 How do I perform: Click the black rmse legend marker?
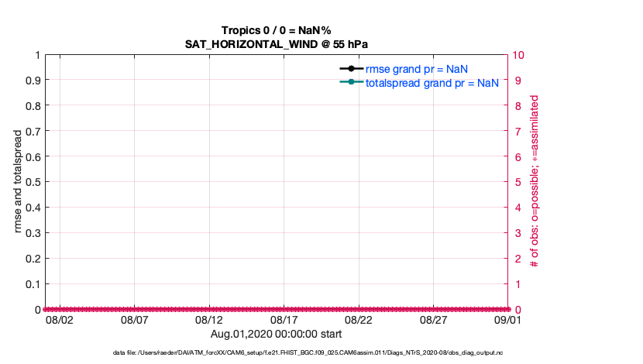351,69
